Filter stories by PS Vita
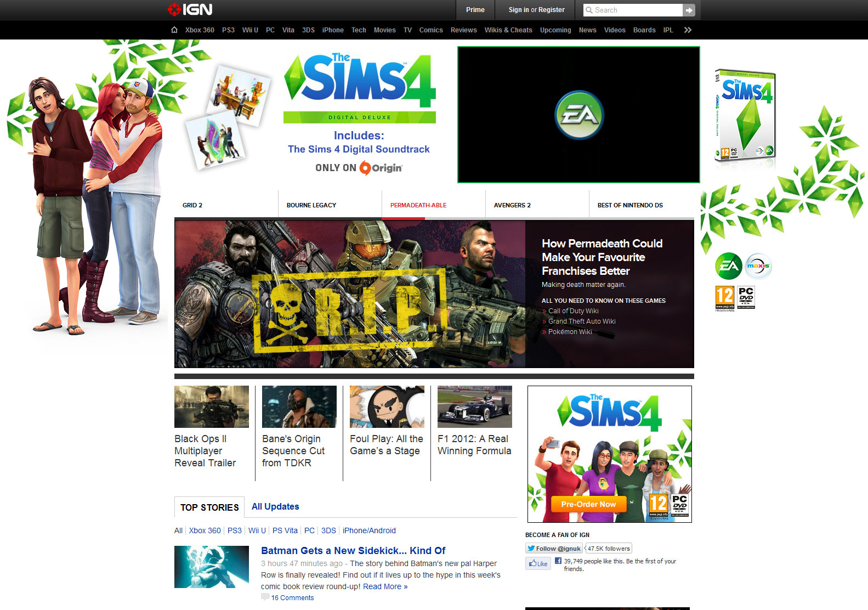Screen dimensions: 868x610 pos(285,530)
